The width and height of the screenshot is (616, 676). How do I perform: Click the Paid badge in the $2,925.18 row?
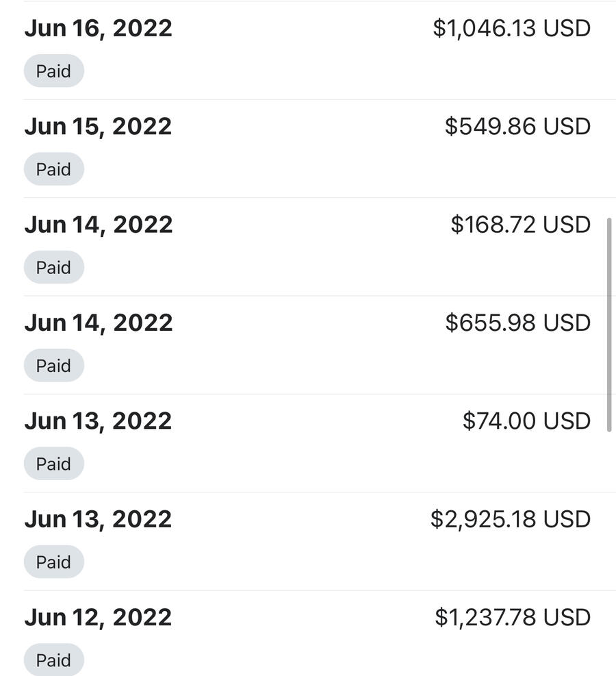[x=53, y=562]
